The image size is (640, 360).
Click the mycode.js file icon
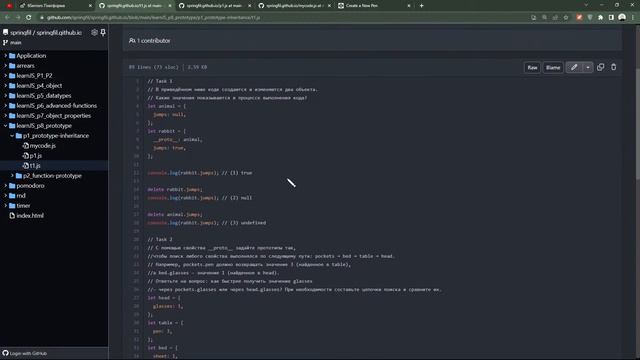[25, 146]
